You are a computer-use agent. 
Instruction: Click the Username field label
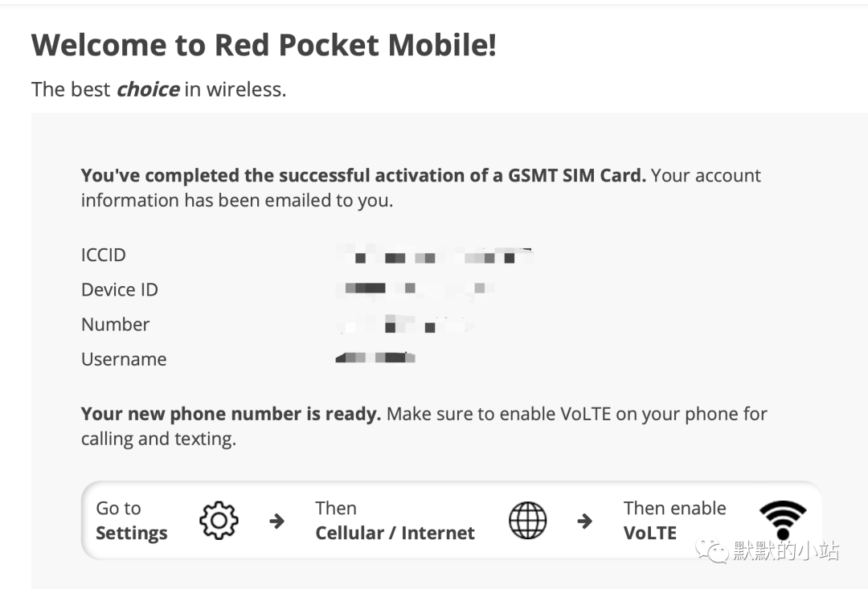click(x=124, y=358)
